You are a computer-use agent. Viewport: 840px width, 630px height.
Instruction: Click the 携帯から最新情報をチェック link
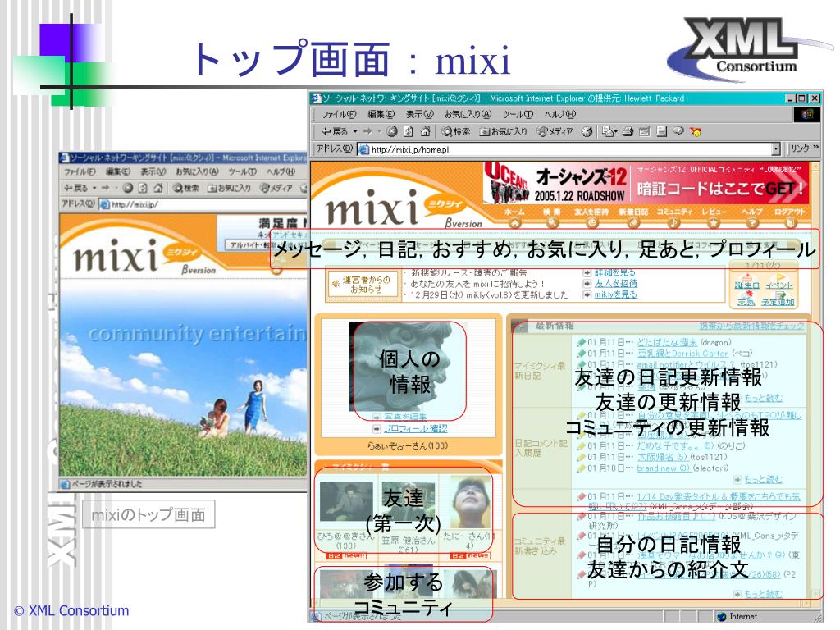pyautogui.click(x=751, y=326)
